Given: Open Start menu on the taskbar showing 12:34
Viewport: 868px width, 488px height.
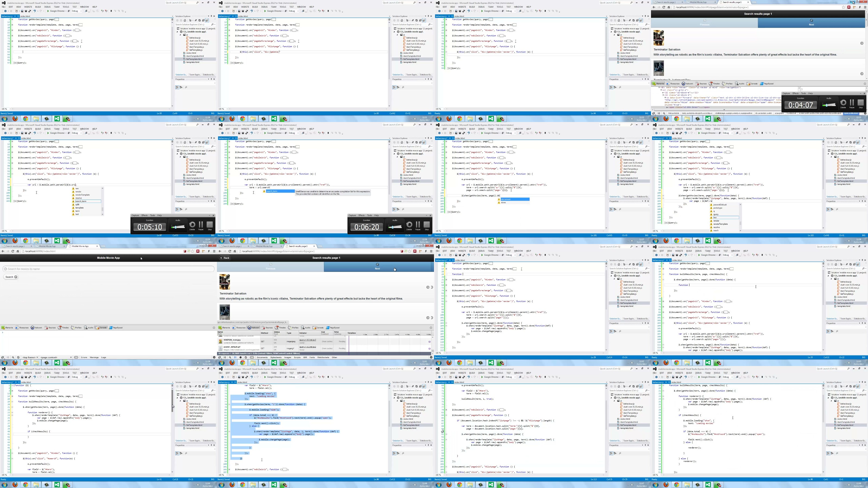Looking at the screenshot, I should tap(4, 241).
